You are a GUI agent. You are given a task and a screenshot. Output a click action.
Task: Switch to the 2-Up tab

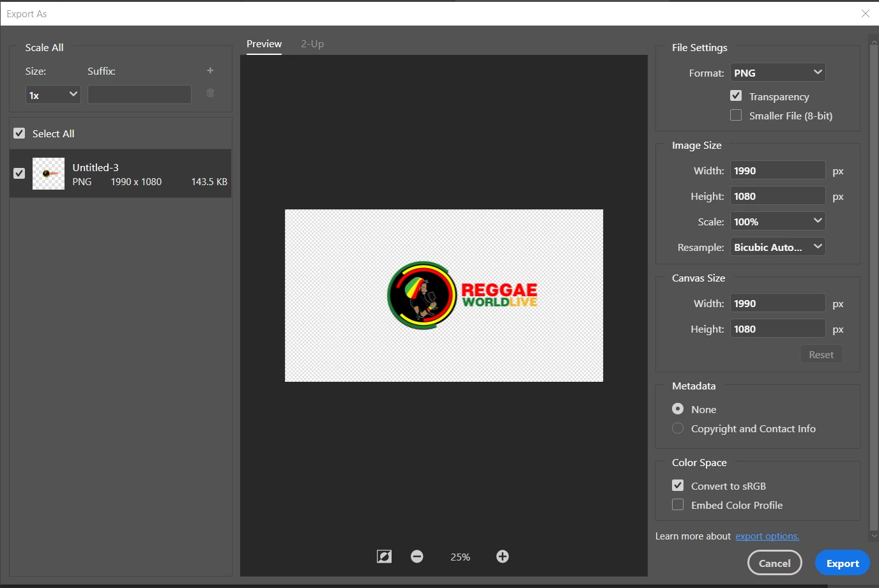(x=312, y=44)
